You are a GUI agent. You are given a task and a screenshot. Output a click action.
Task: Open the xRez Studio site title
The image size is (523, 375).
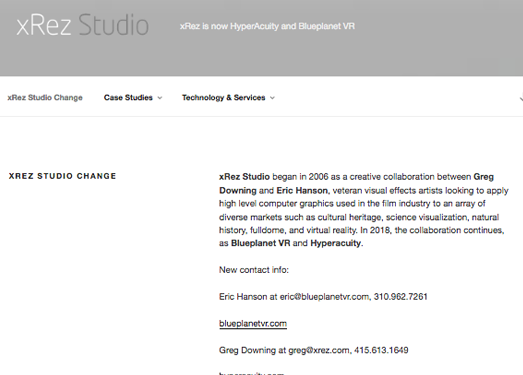click(82, 25)
